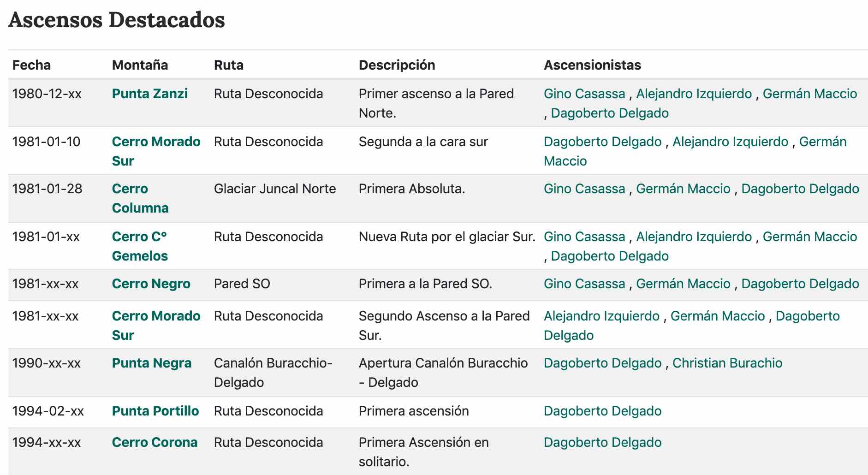The height and width of the screenshot is (475, 868).
Task: Click Gino Casassa in the Cerro Negro row
Action: 584,284
